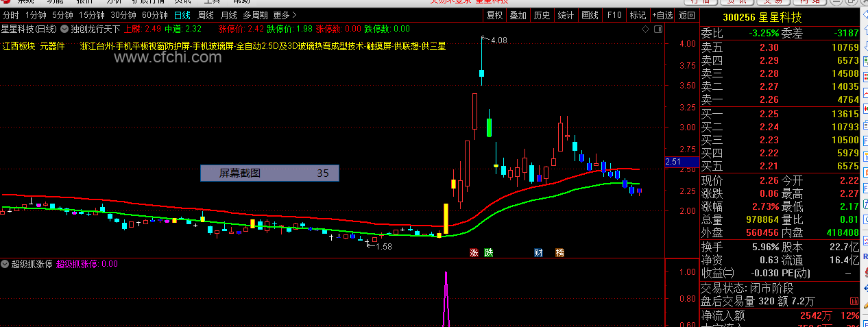Select the 卖二 2.27 order row
The height and width of the screenshot is (327, 868).
(780, 86)
